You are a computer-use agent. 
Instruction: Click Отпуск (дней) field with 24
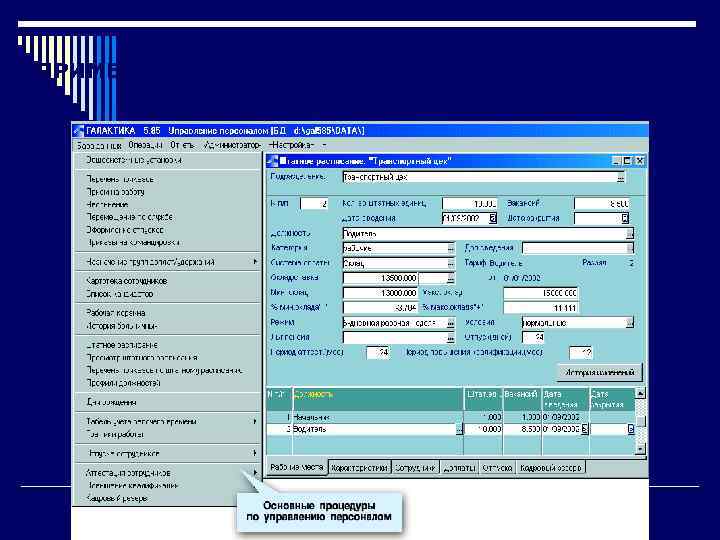[533, 338]
